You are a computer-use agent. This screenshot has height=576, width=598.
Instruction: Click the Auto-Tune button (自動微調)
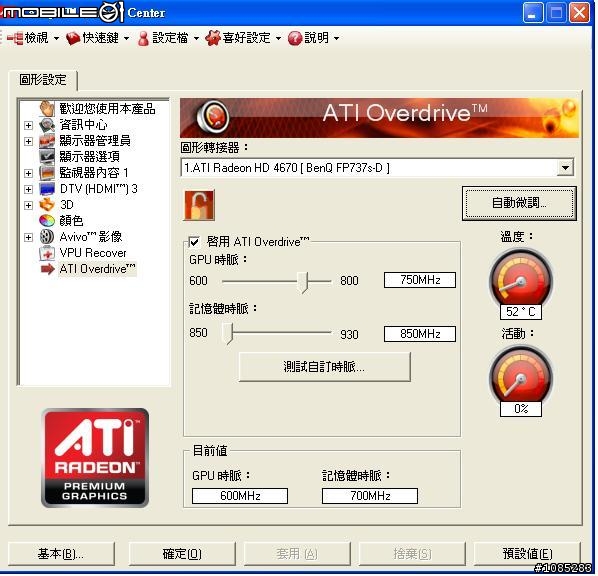coord(519,203)
